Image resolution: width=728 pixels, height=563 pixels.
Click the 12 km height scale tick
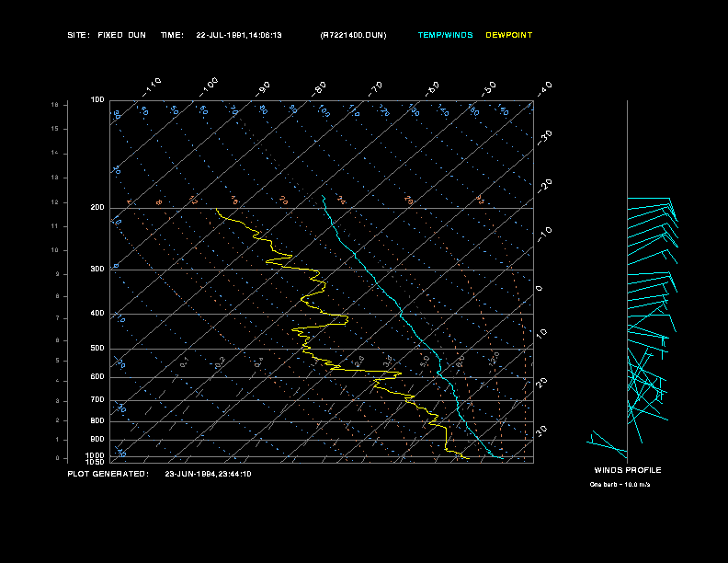tap(55, 202)
